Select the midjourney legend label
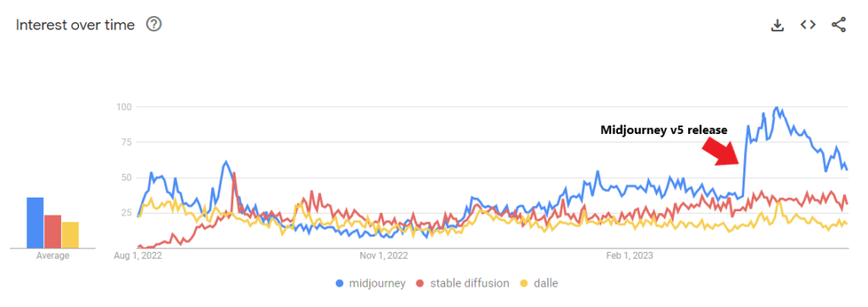Image resolution: width=868 pixels, height=307 pixels. (x=377, y=284)
